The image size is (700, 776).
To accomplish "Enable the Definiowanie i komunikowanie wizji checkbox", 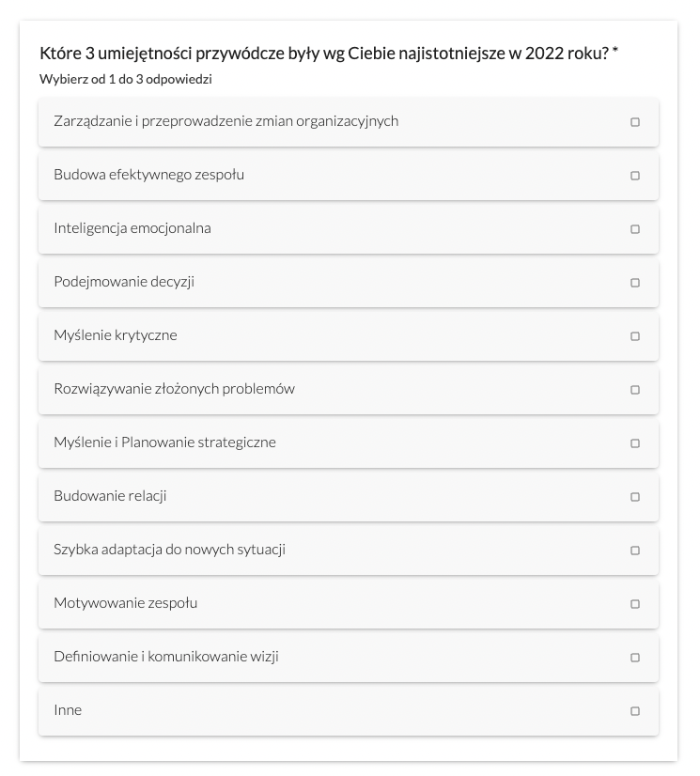I will pyautogui.click(x=634, y=658).
